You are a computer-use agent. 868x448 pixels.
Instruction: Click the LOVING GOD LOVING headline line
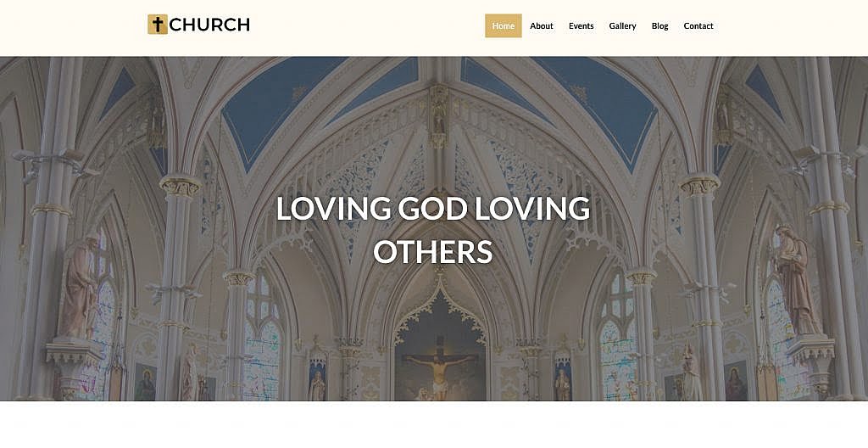click(433, 209)
